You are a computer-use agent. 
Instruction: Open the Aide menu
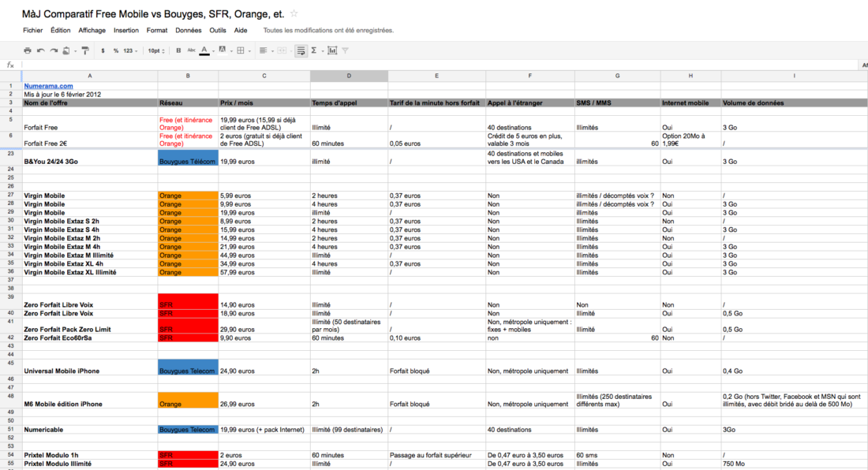[241, 31]
